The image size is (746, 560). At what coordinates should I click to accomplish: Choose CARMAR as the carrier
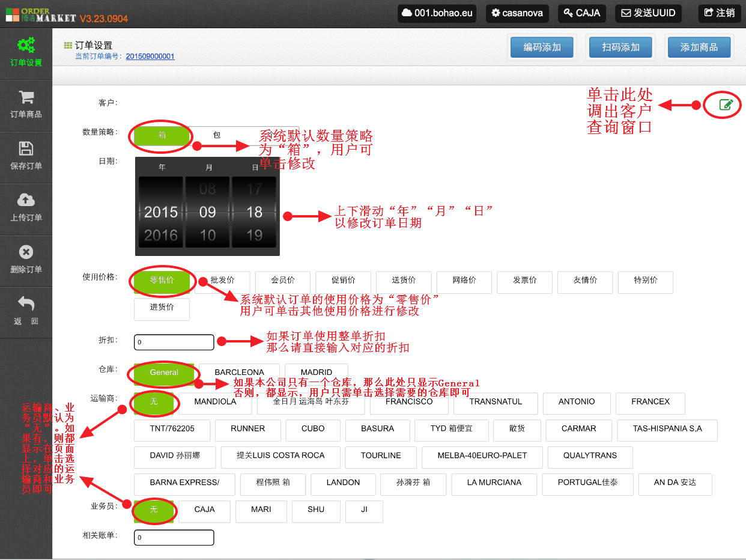pyautogui.click(x=579, y=430)
